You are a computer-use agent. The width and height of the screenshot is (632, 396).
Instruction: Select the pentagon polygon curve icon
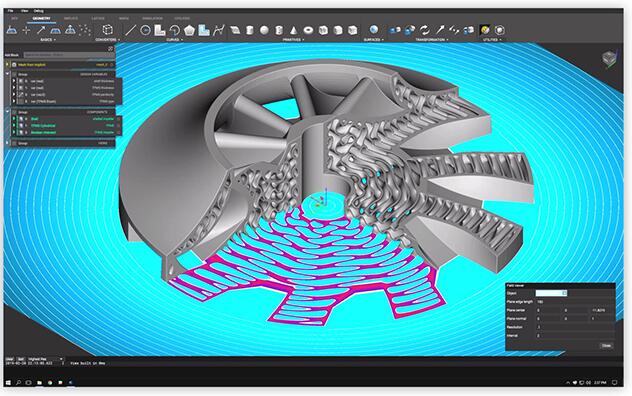(189, 30)
